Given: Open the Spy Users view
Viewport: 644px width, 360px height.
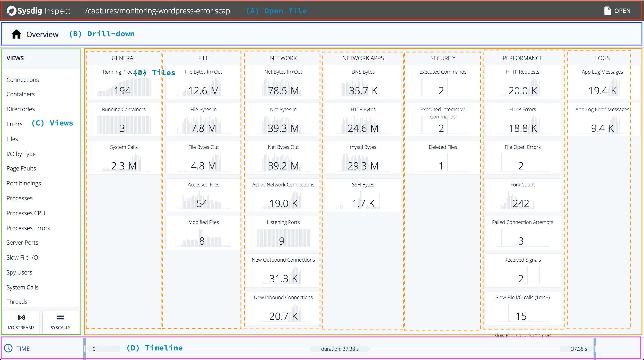Looking at the screenshot, I should click(19, 272).
